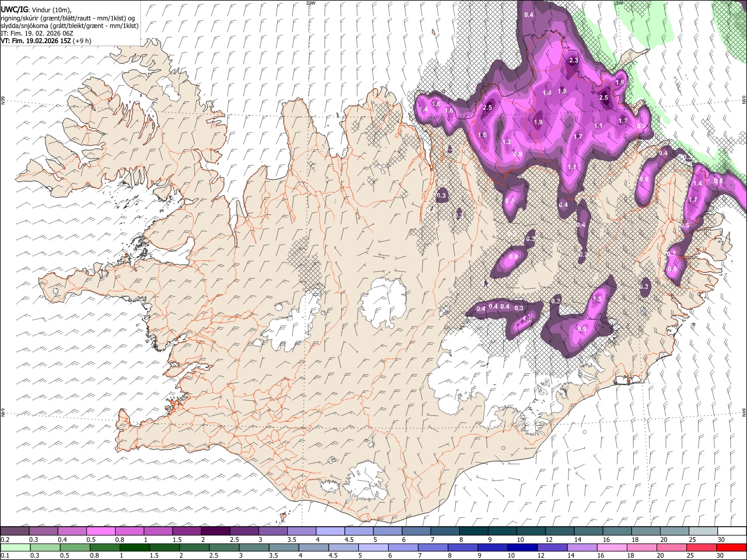Click the 1.2 snowfall value on the map
This screenshot has width=747, height=560.
[x=507, y=142]
